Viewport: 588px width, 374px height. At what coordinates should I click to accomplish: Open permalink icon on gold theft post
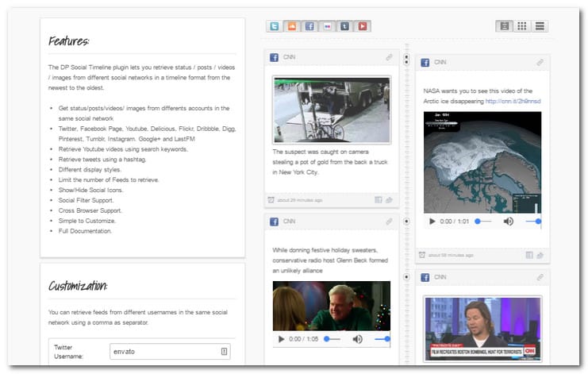tap(389, 57)
